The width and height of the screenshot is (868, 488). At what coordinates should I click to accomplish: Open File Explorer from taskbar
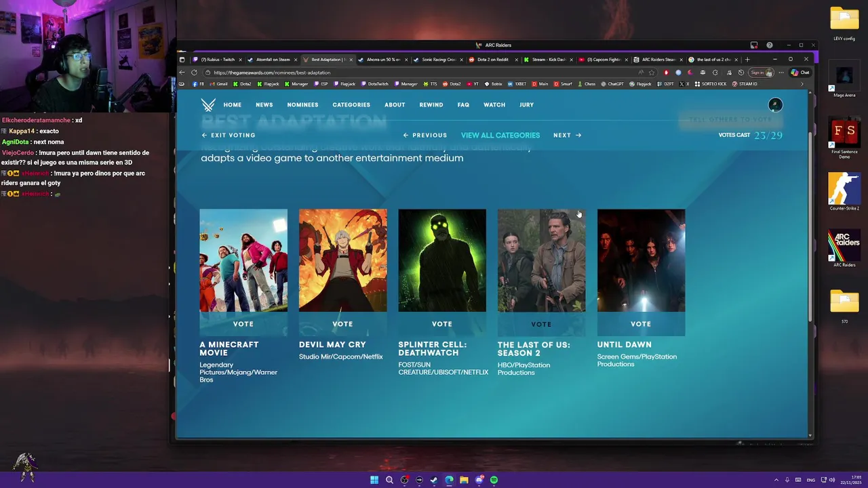click(x=464, y=480)
